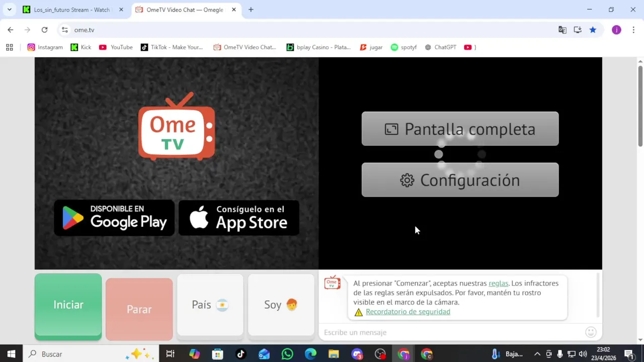Open the Chrome three-dot menu

633,30
